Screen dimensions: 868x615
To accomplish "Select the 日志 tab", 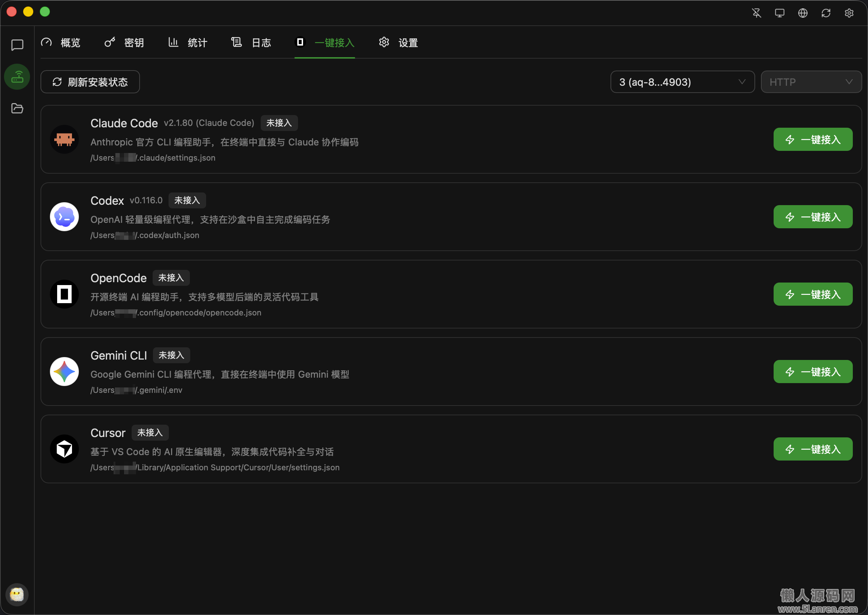I will pos(251,42).
